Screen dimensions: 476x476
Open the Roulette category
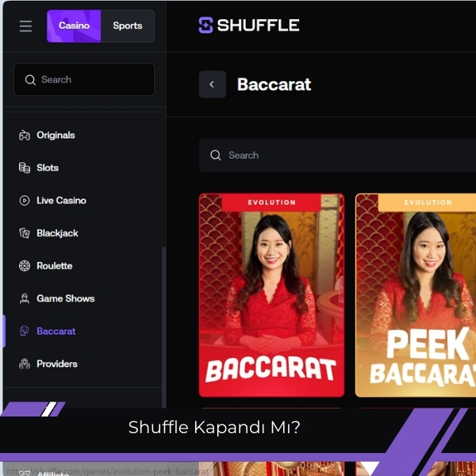(55, 266)
